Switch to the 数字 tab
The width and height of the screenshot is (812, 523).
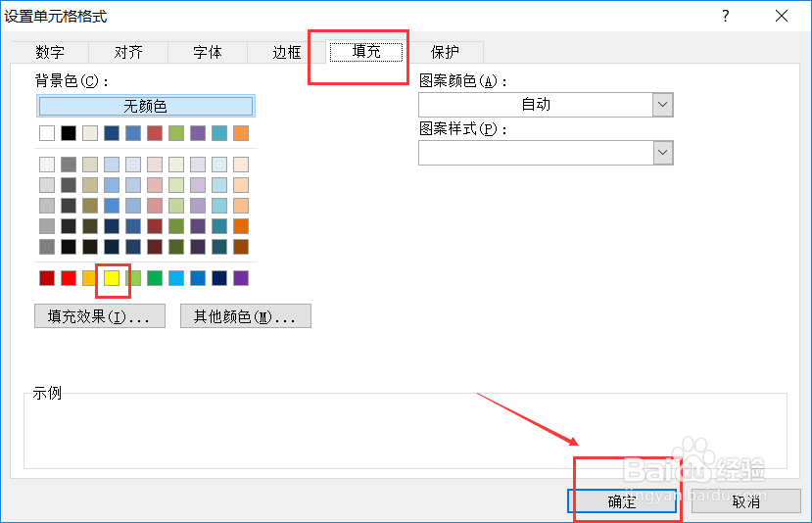(x=50, y=52)
